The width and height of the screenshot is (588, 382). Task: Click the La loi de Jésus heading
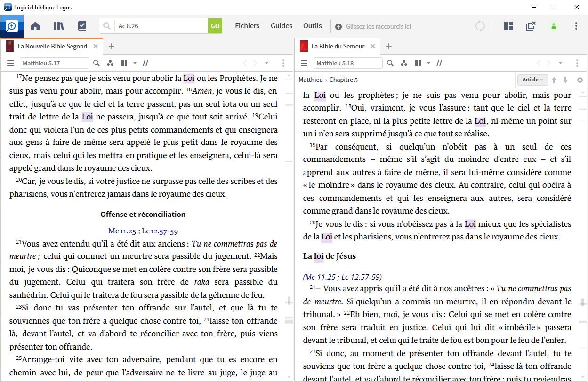point(329,256)
